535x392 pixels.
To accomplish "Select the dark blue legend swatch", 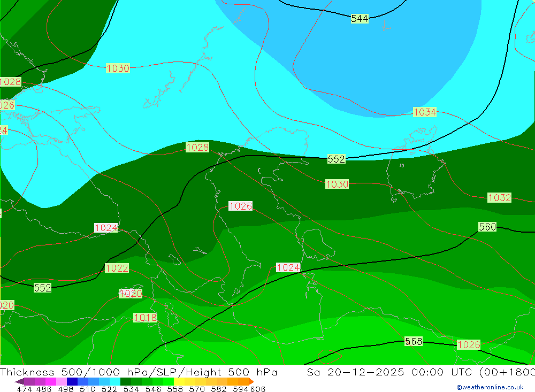I will click(x=72, y=381).
